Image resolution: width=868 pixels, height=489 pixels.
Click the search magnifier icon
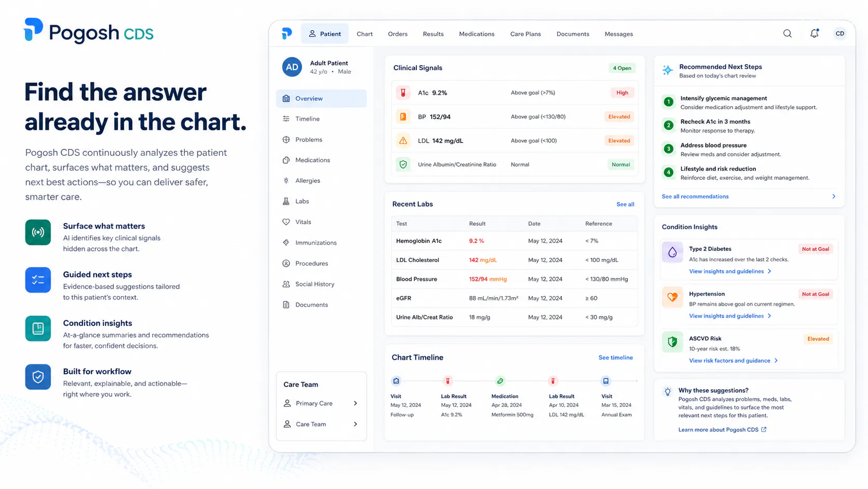click(788, 34)
